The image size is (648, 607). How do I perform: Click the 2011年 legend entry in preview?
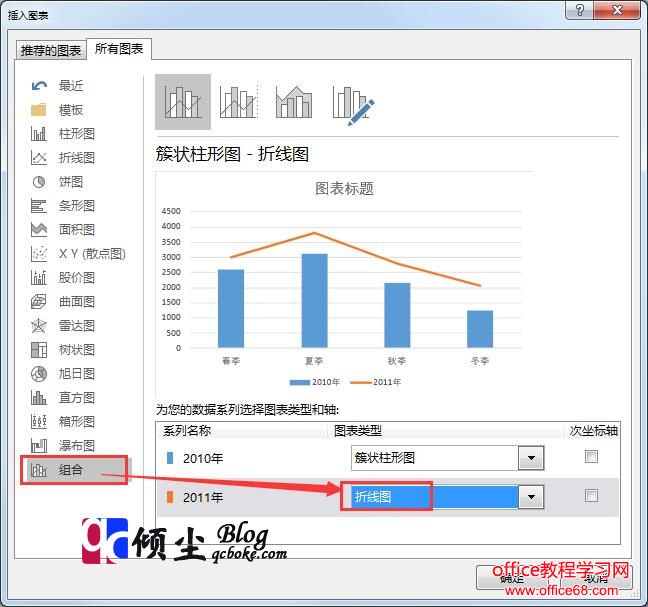tap(376, 382)
